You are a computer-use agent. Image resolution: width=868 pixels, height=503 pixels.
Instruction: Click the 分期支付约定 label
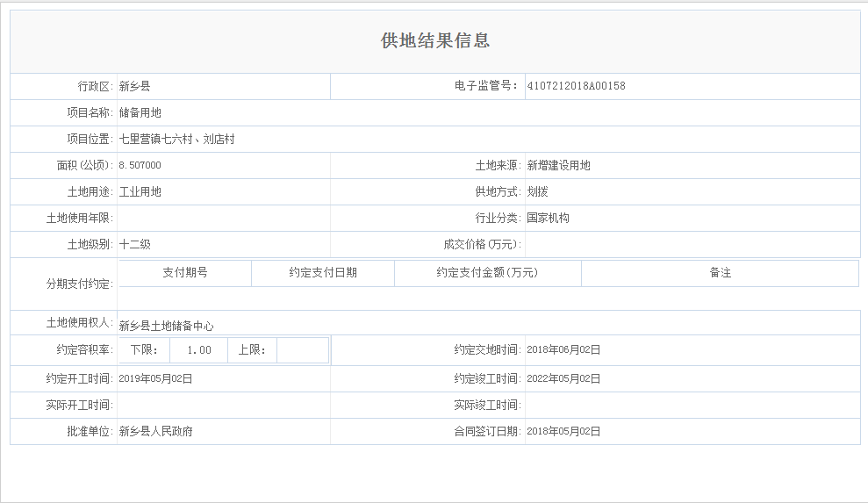pyautogui.click(x=80, y=284)
